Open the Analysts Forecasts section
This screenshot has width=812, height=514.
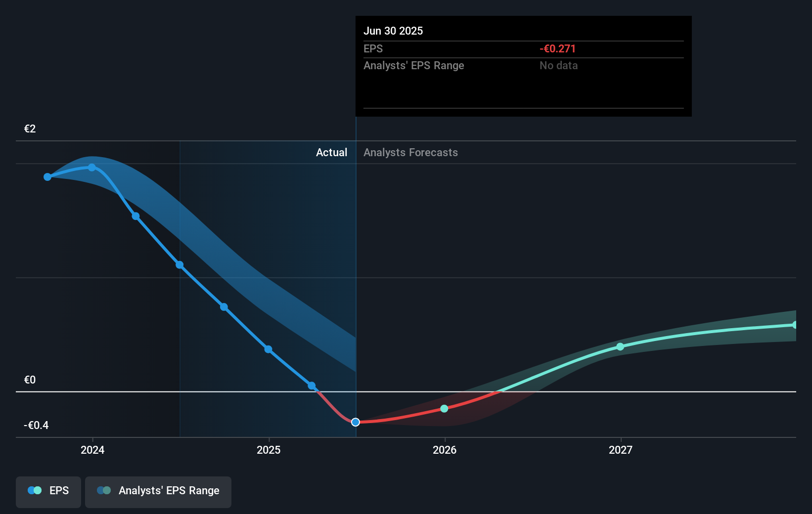tap(410, 152)
